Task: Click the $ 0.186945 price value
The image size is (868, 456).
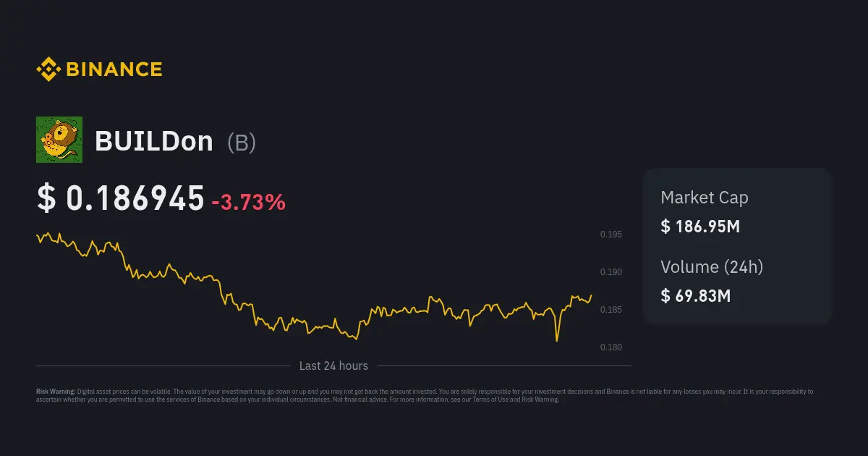Action: point(121,199)
